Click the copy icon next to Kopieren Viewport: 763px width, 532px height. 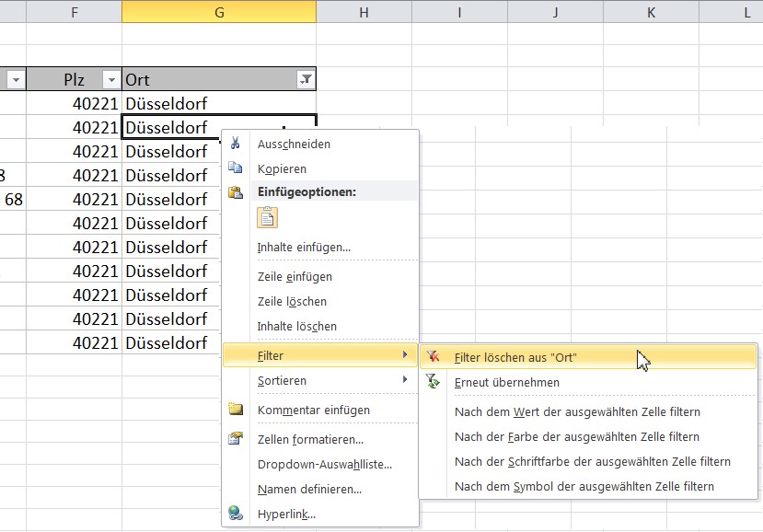pos(235,168)
